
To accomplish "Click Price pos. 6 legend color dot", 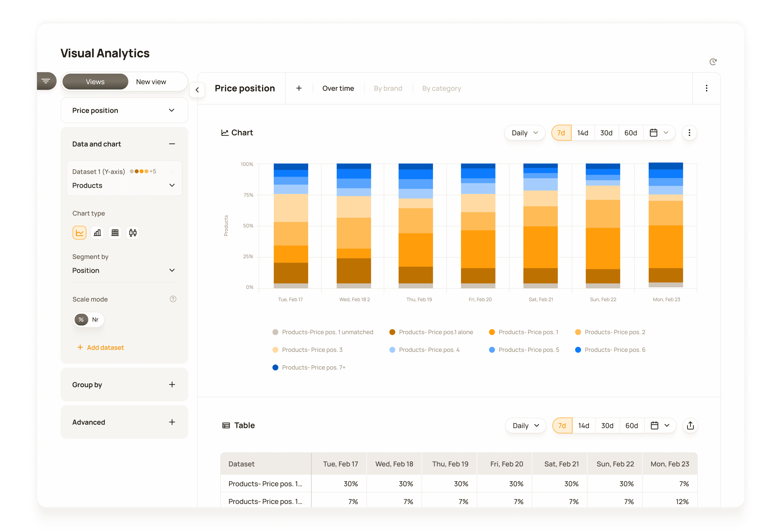I will point(578,350).
